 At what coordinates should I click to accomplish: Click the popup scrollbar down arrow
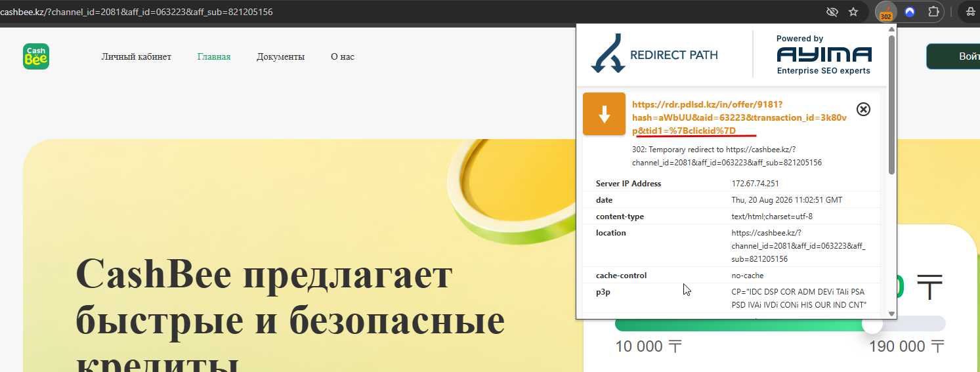pos(891,314)
